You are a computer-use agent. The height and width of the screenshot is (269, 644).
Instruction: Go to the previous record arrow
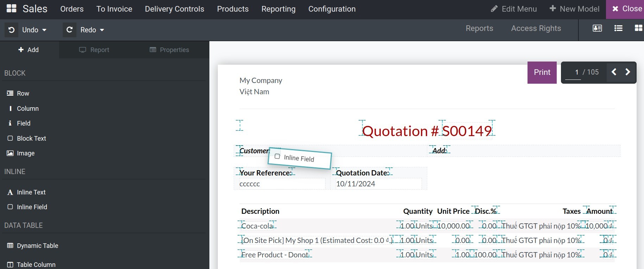point(614,72)
